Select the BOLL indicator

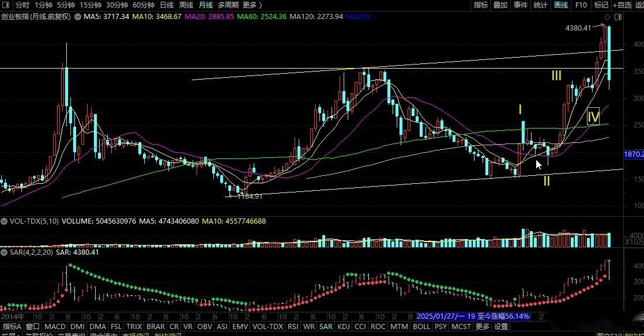[x=421, y=327]
